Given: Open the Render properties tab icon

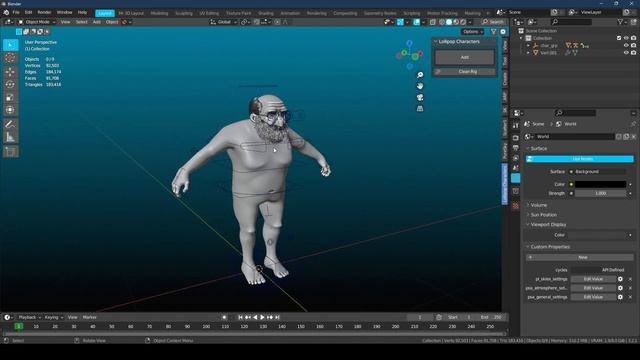Looking at the screenshot, I should click(516, 138).
